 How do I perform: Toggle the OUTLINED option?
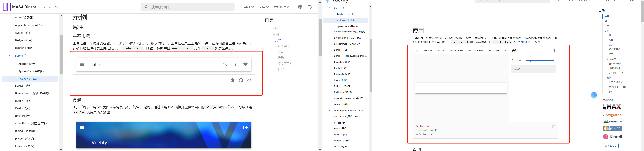[456, 51]
